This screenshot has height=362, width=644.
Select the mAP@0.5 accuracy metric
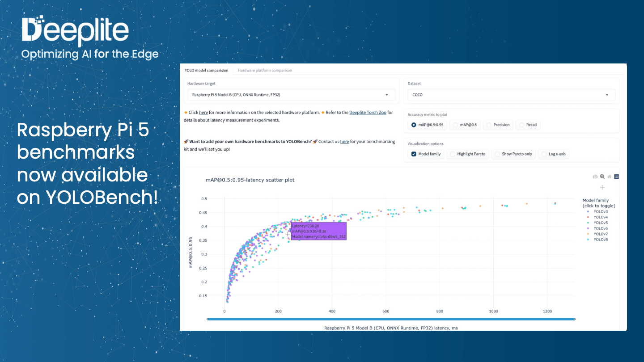point(453,125)
